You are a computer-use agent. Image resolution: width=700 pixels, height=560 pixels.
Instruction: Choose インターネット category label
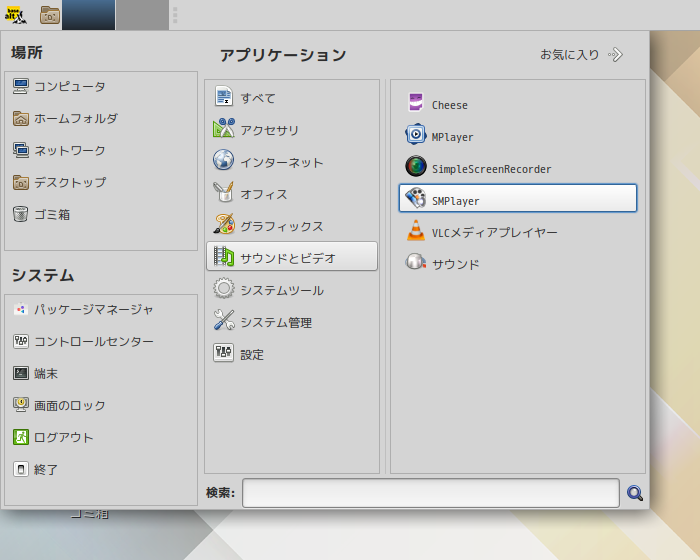(282, 163)
